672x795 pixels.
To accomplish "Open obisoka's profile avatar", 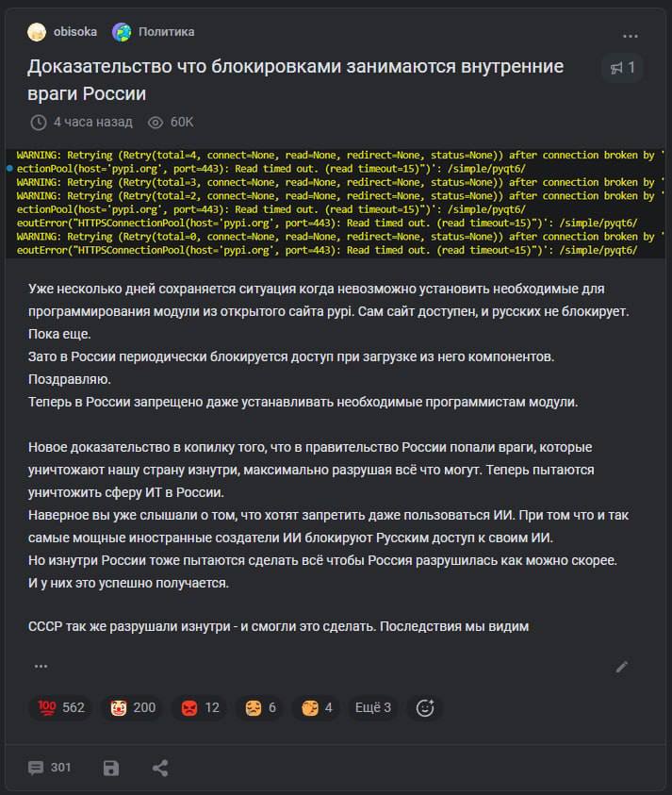I will click(37, 32).
